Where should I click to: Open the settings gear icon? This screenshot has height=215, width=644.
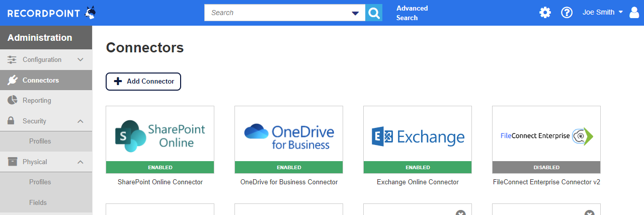[545, 13]
